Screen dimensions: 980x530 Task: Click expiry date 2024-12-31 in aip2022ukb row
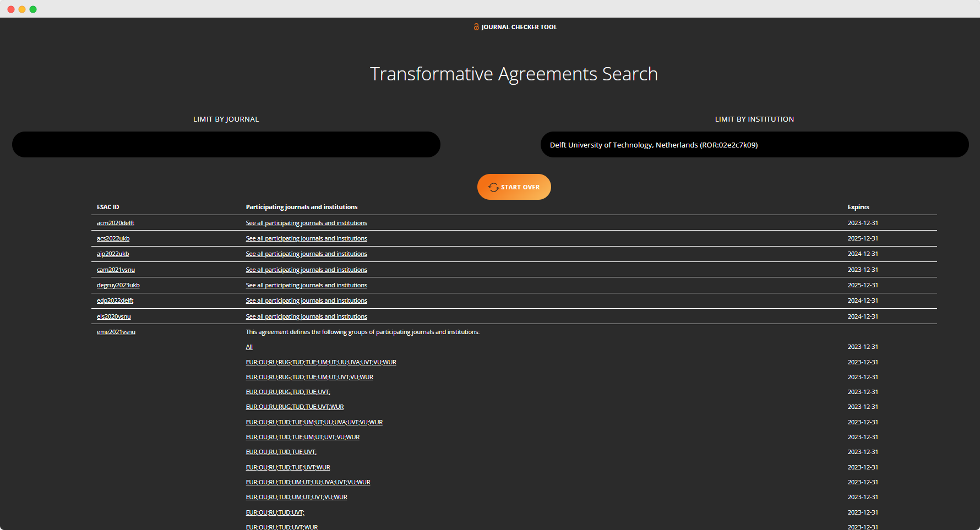coord(863,254)
